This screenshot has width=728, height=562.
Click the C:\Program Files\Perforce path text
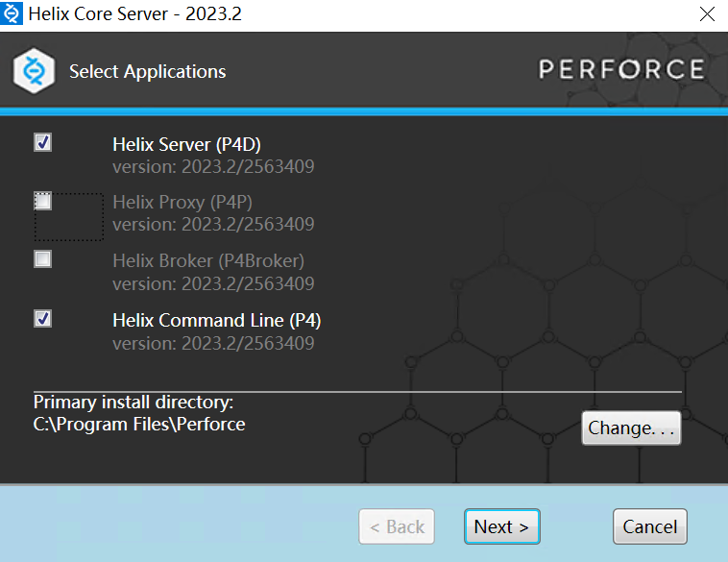139,424
